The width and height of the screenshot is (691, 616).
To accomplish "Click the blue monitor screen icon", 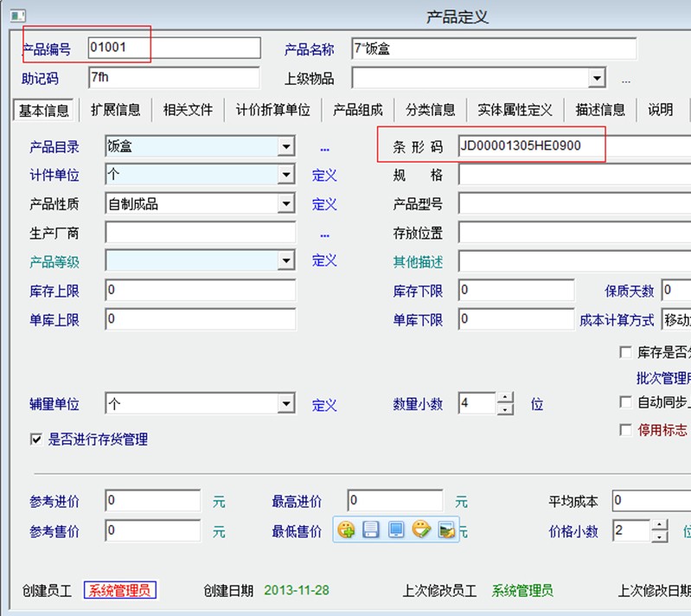I will [396, 529].
